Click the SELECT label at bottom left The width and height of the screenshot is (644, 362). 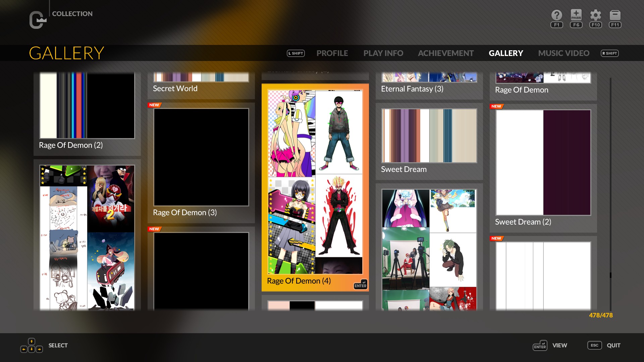click(58, 345)
